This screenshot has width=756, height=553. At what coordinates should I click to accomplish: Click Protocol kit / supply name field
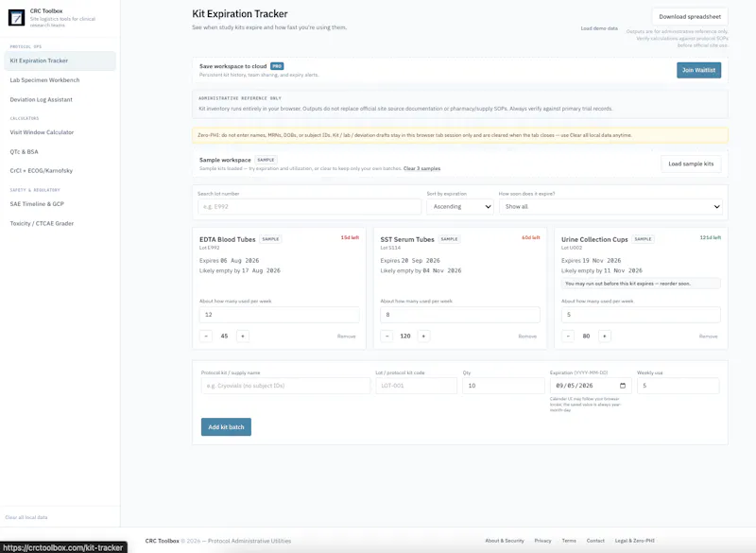[285, 386]
